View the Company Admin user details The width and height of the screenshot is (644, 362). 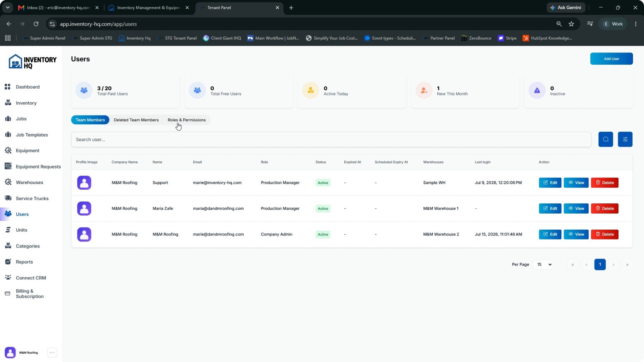coord(576,234)
